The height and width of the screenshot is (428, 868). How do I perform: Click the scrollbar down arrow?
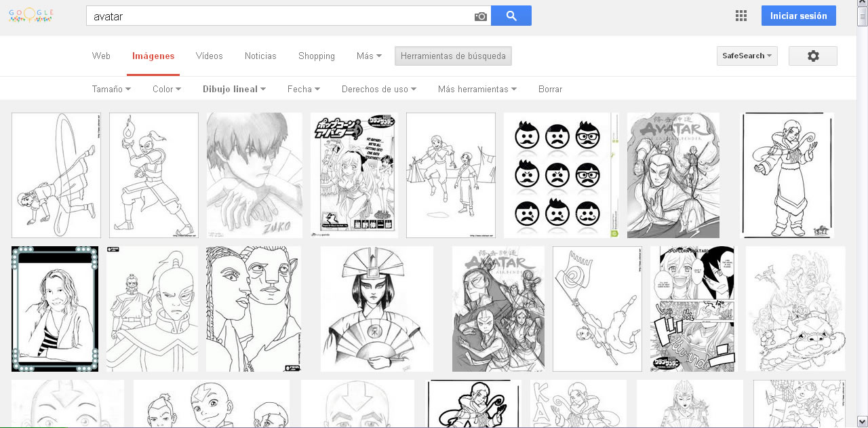(862, 421)
